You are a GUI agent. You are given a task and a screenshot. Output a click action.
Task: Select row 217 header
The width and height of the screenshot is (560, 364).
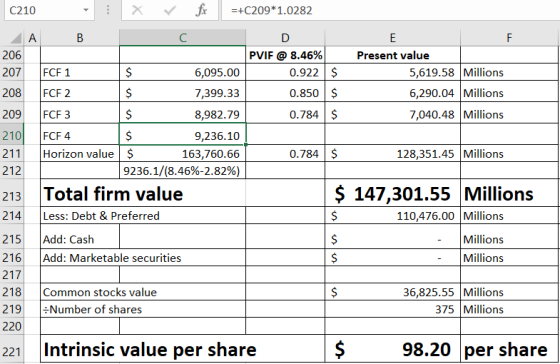pyautogui.click(x=12, y=275)
